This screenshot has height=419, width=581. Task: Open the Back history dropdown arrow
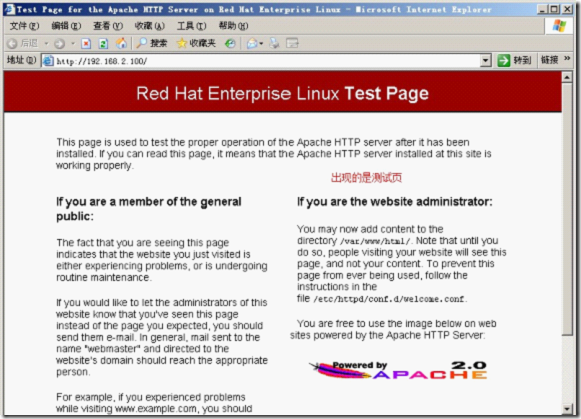tap(46, 44)
